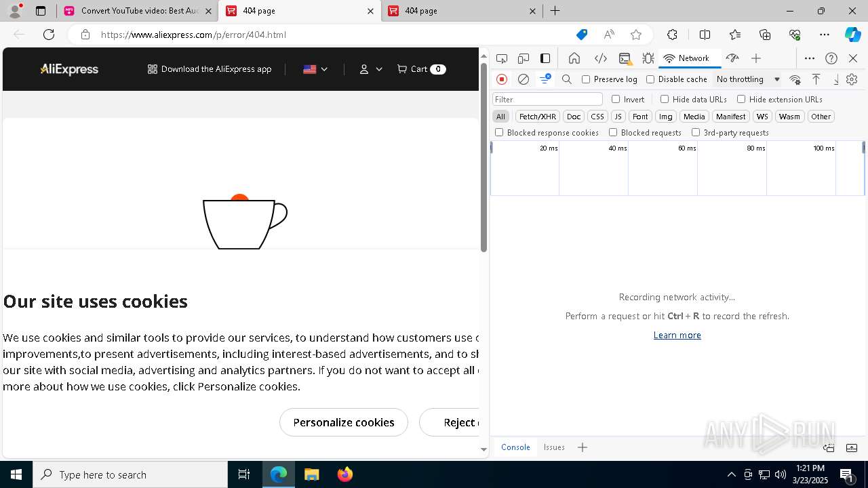Toggle device emulation icon in DevTools
Image resolution: width=868 pixels, height=488 pixels.
coord(524,58)
